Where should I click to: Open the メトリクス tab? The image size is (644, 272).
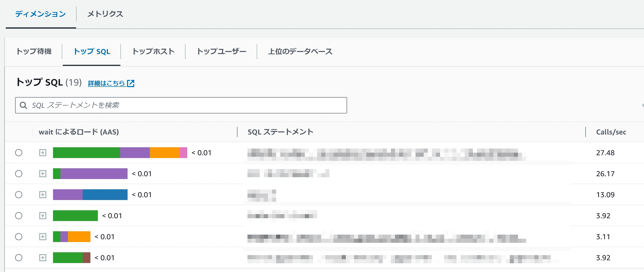point(105,14)
